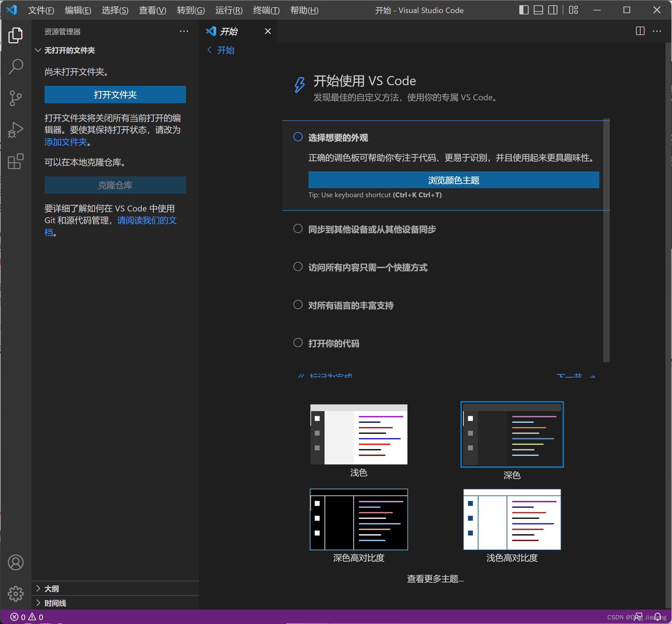Viewport: 672px width, 624px height.
Task: Click the 查看更多主题... link
Action: pos(435,579)
